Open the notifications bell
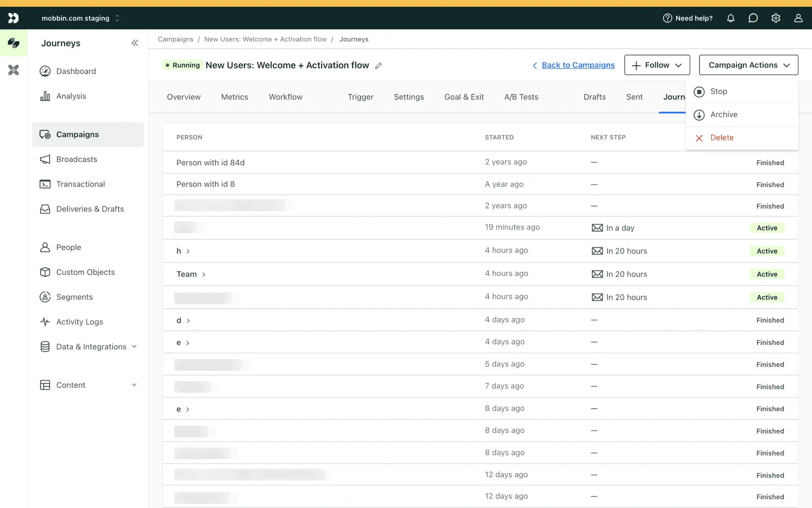The height and width of the screenshot is (508, 812). click(730, 18)
